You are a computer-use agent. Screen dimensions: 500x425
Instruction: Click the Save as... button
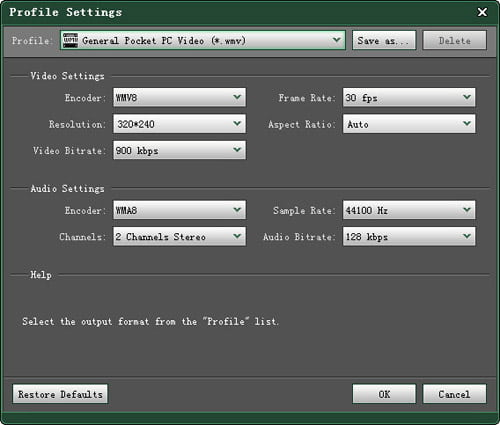click(x=384, y=40)
